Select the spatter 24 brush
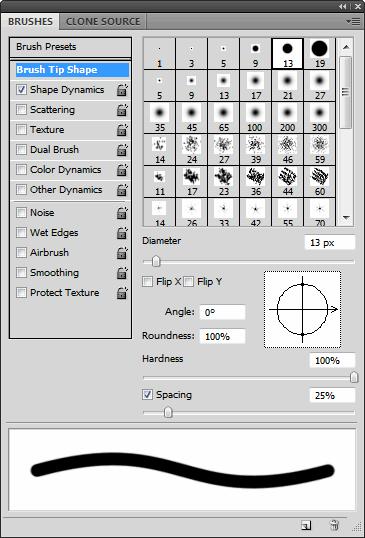This screenshot has height=538, width=365. [191, 150]
